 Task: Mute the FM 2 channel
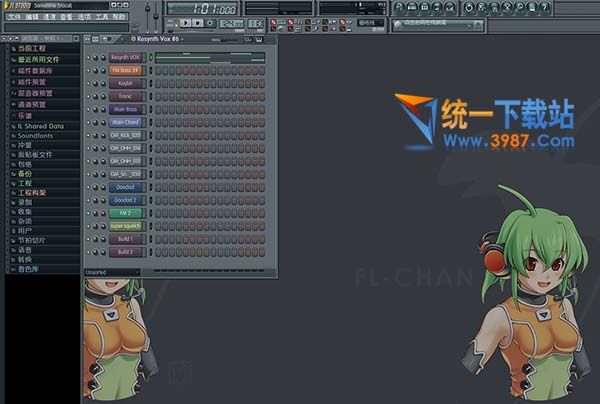coord(88,213)
